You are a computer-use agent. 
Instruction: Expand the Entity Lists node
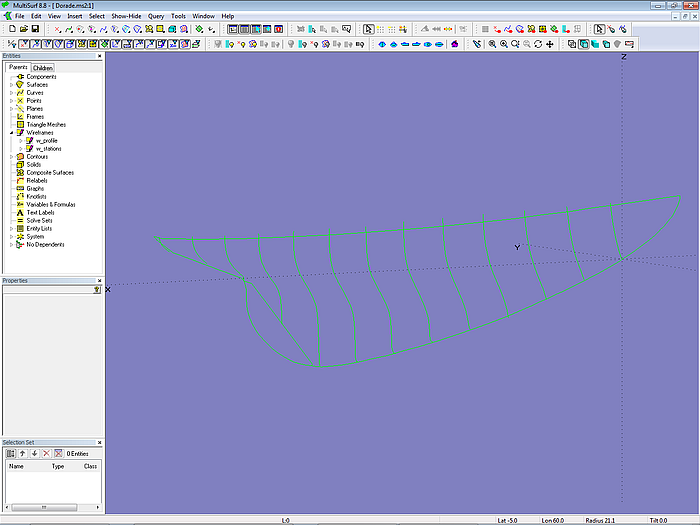[11, 229]
